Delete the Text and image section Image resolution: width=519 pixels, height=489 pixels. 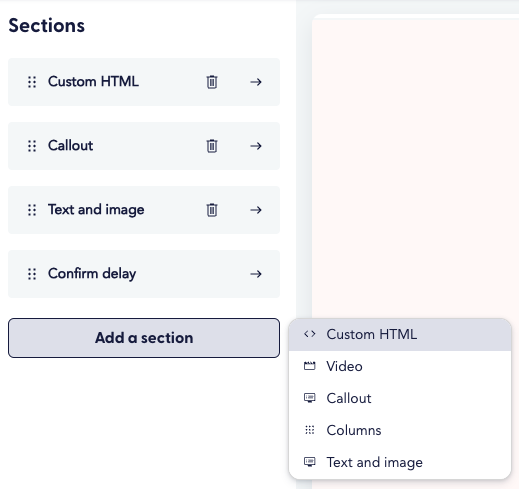(212, 210)
